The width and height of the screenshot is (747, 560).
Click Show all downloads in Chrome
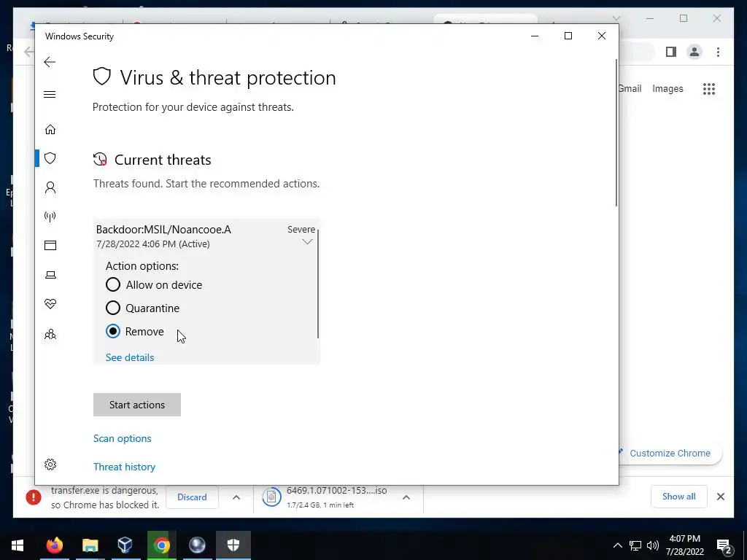[x=678, y=497]
